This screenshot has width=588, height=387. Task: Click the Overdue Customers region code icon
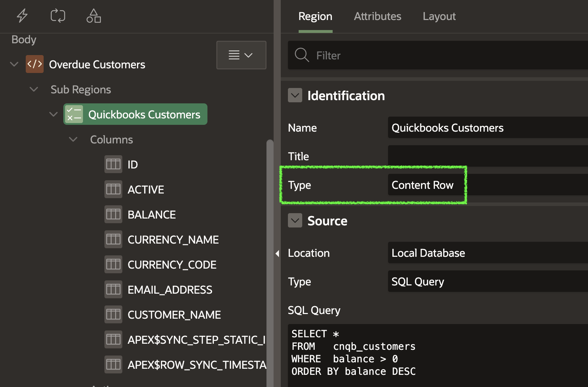tap(35, 64)
